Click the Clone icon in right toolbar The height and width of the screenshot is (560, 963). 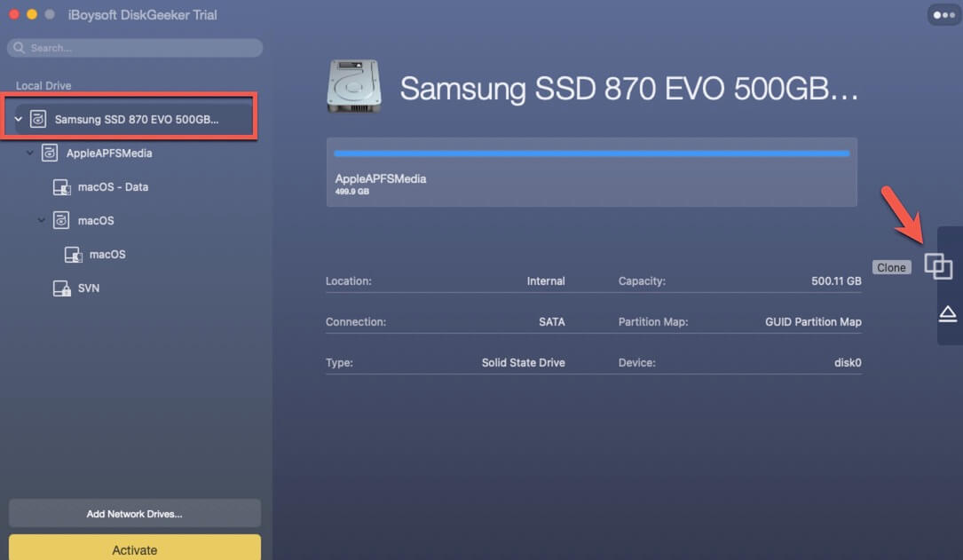938,266
